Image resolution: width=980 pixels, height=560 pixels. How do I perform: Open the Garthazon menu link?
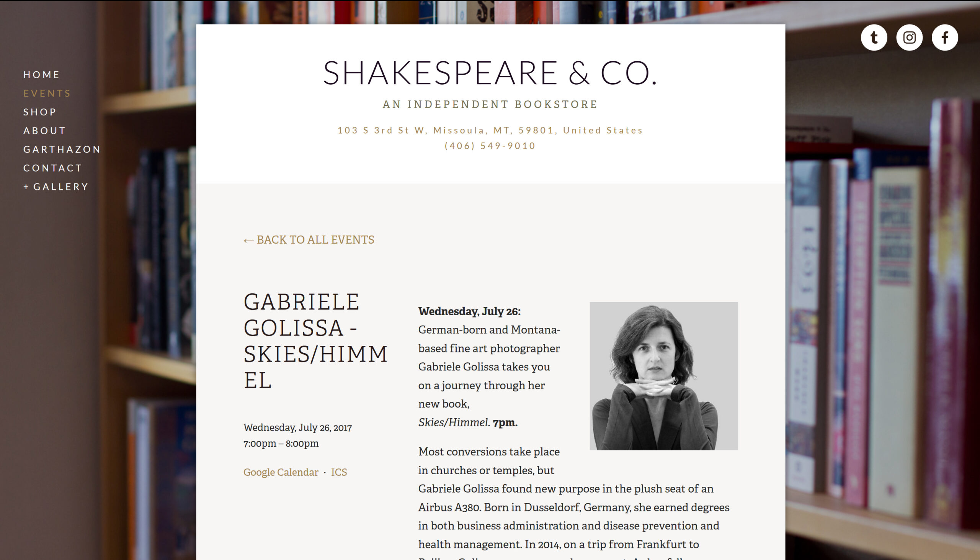[62, 149]
